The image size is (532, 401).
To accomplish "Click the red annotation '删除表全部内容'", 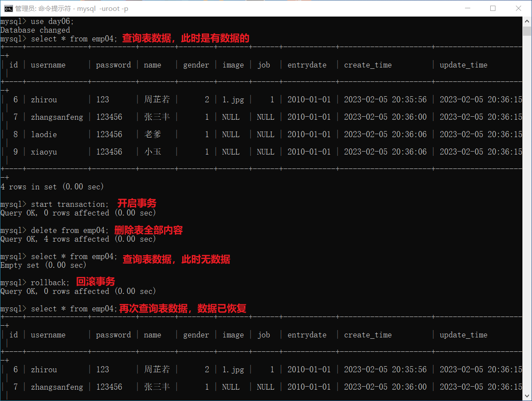I will (148, 230).
